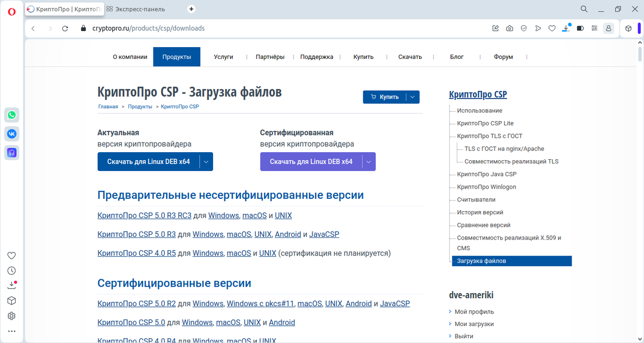The width and height of the screenshot is (644, 343).
Task: Select Использование in the side tree
Action: coord(480,110)
